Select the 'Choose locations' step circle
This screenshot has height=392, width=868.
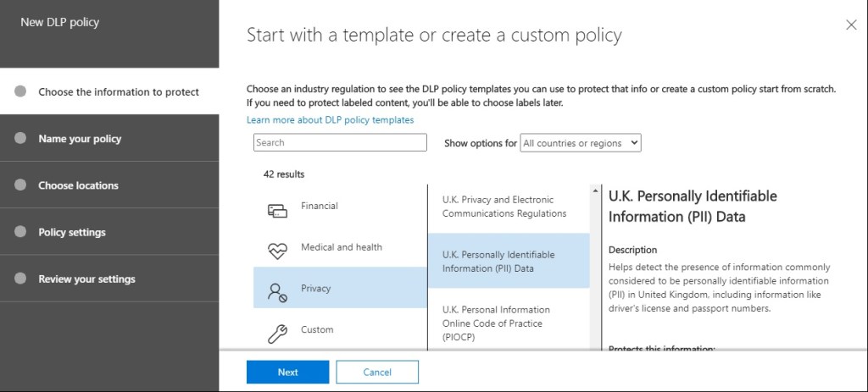(21, 185)
